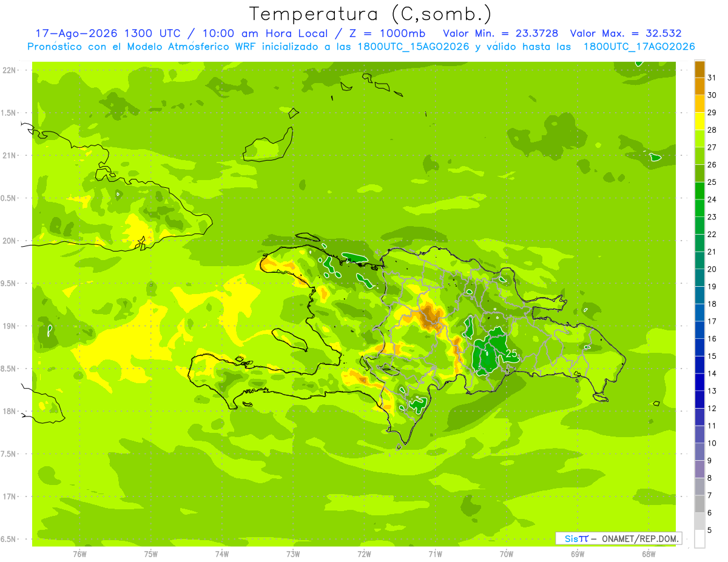Screen dimensions: 728x562
Task: Click the '69W' longitude label
Action: click(577, 554)
